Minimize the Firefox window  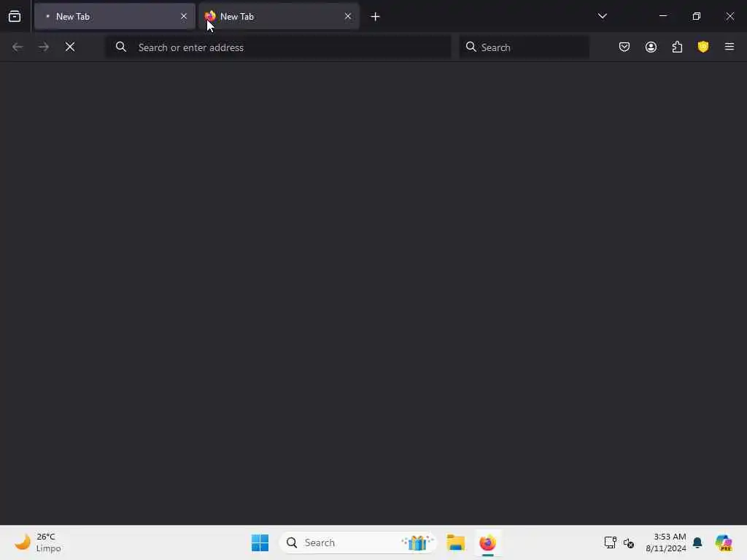(662, 16)
